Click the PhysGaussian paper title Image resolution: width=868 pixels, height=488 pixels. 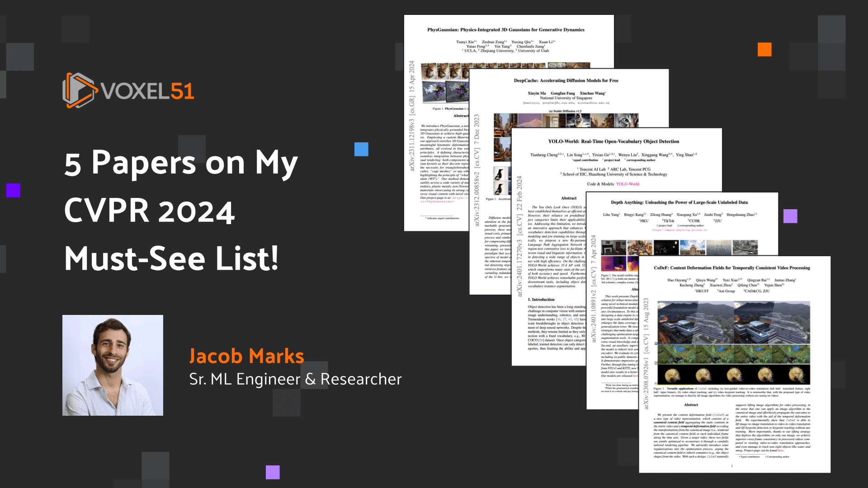click(x=505, y=30)
